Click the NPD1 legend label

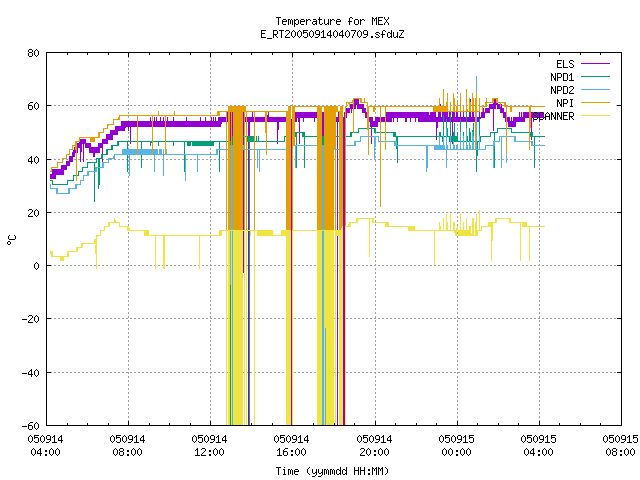pyautogui.click(x=562, y=77)
